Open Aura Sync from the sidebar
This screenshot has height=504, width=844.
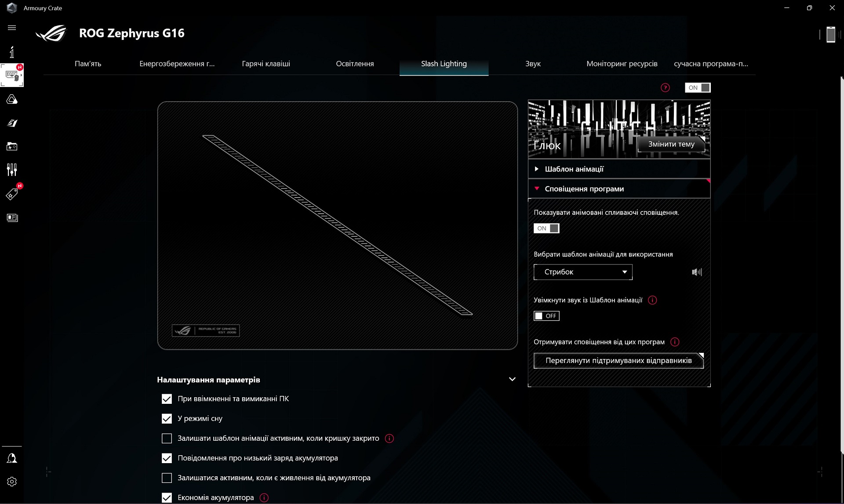[x=12, y=99]
